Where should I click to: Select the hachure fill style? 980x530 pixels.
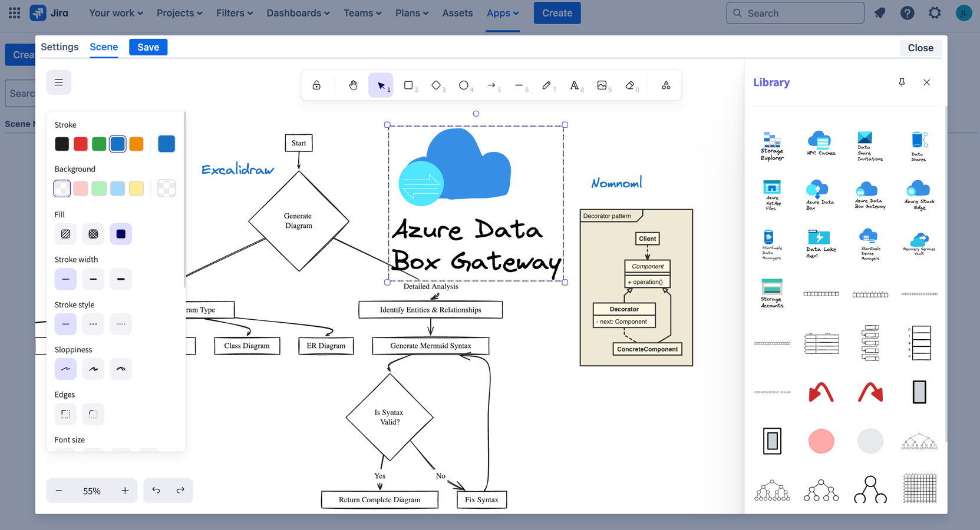(x=65, y=234)
